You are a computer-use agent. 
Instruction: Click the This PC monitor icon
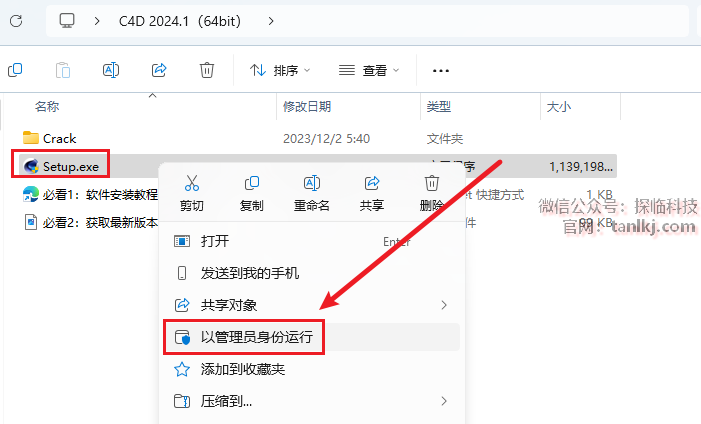click(67, 21)
